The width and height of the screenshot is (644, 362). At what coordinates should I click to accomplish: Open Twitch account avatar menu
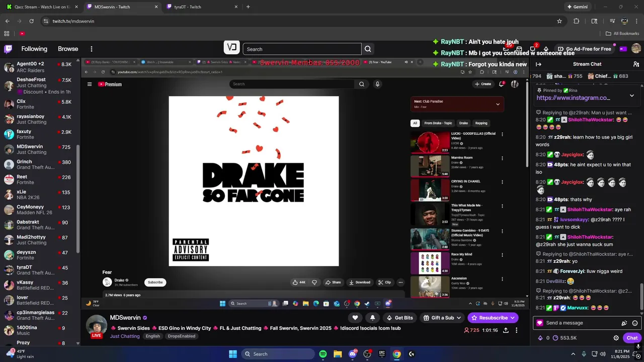tap(636, 49)
